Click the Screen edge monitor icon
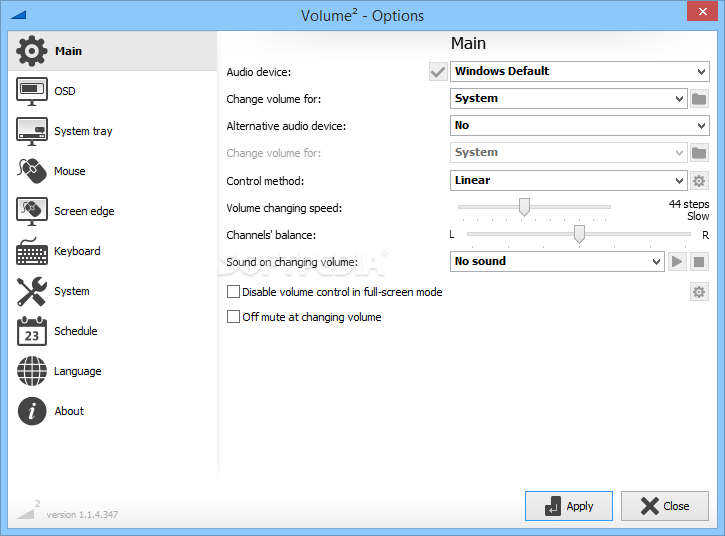The image size is (725, 536). pyautogui.click(x=31, y=211)
